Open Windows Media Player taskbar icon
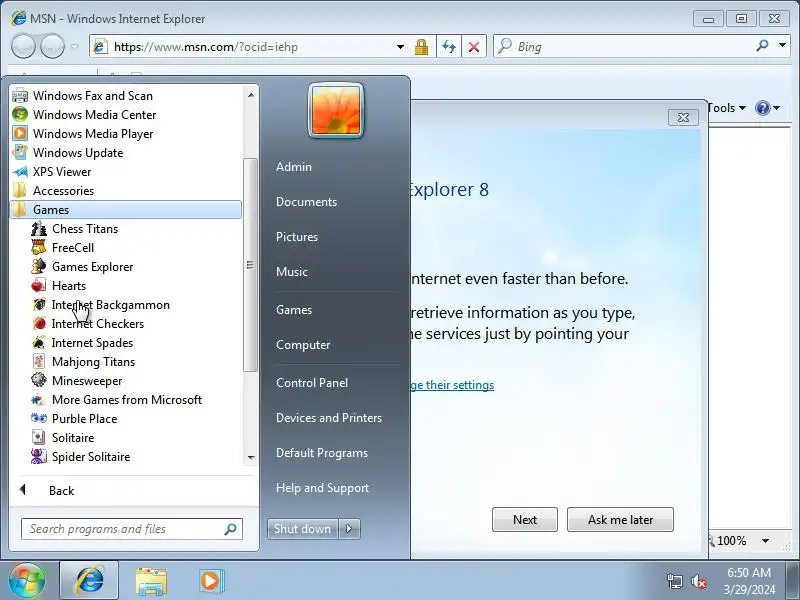 (x=210, y=581)
